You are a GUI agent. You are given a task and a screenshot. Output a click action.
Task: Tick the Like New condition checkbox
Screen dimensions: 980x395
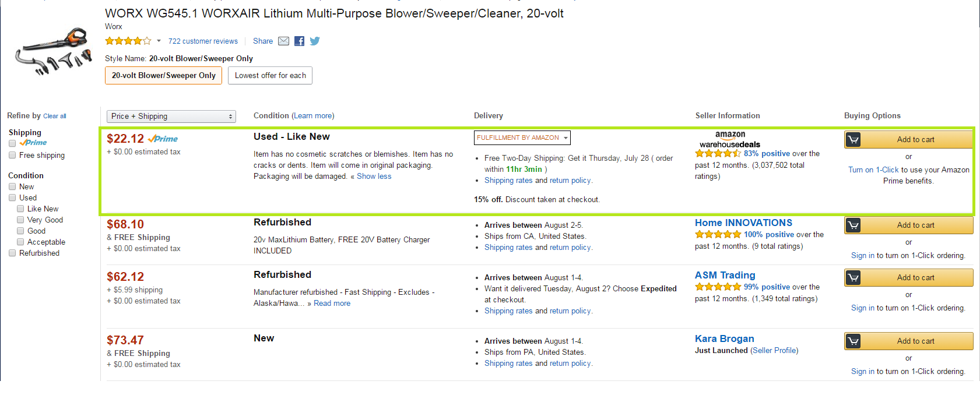pyautogui.click(x=20, y=209)
